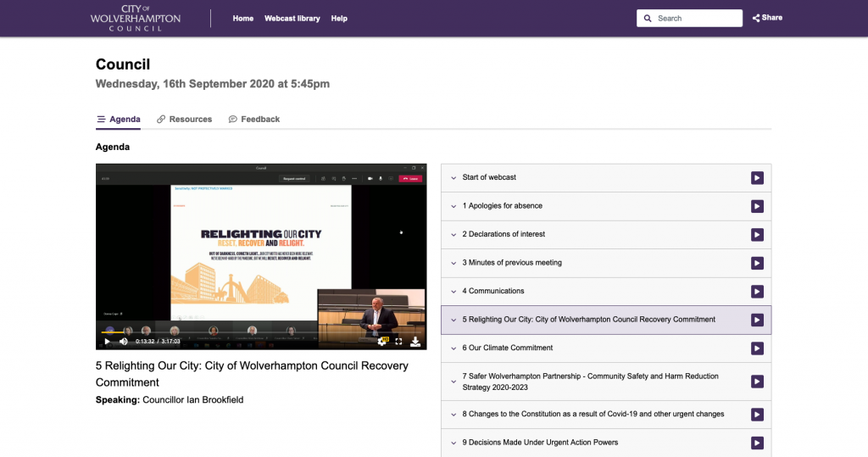Expand 1 Apologies for absence details

453,206
